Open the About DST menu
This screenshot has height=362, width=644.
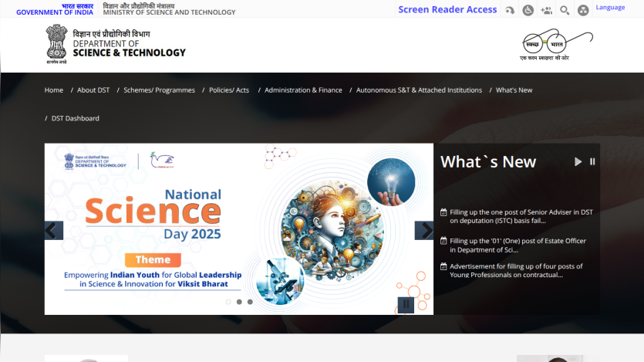(93, 90)
